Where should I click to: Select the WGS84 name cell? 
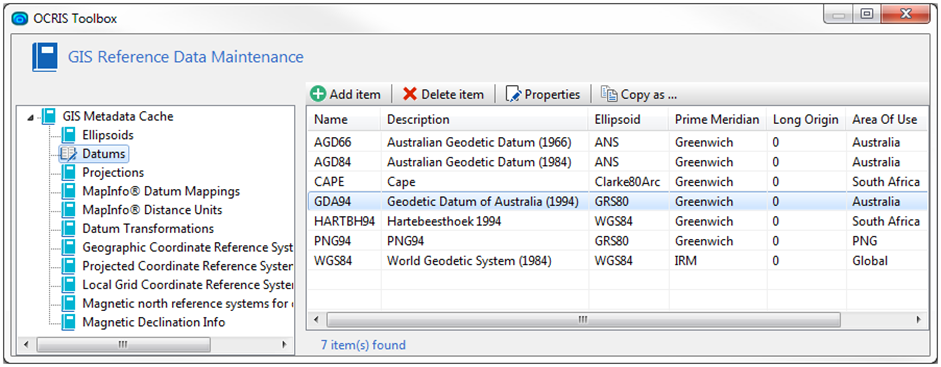[x=333, y=261]
